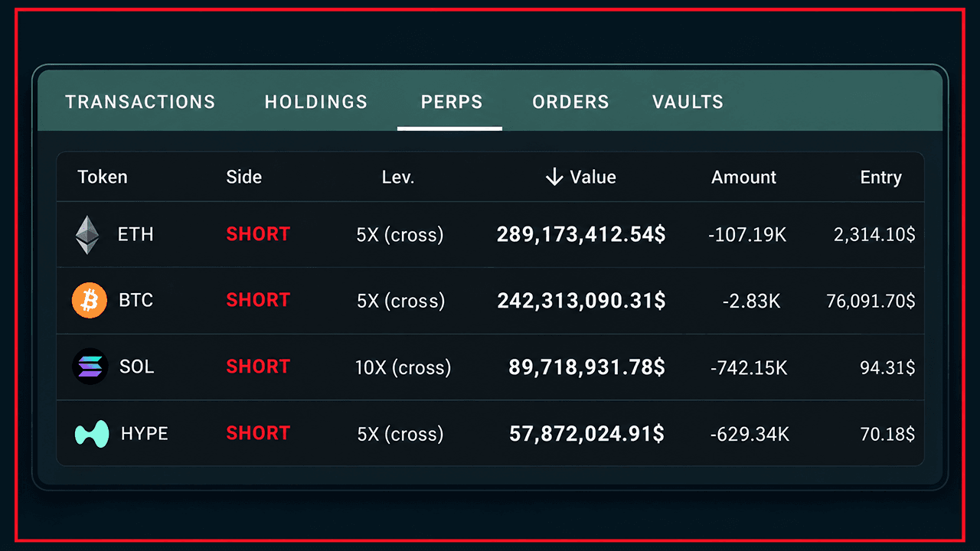Switch to the Holdings tab
980x551 pixels.
316,102
